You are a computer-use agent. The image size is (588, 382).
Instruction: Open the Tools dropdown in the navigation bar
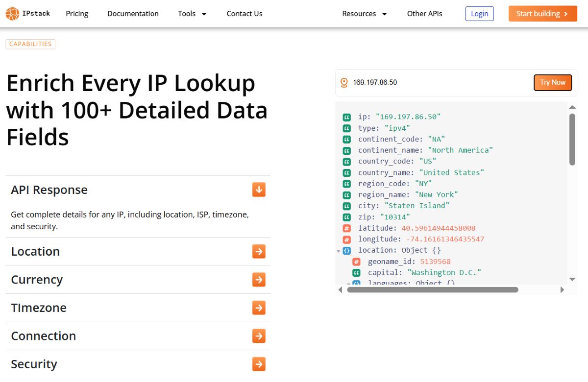pyautogui.click(x=192, y=13)
